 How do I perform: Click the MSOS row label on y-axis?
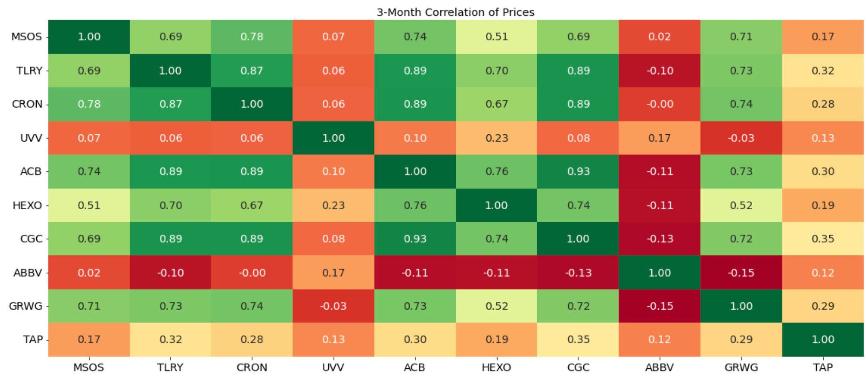click(x=27, y=37)
